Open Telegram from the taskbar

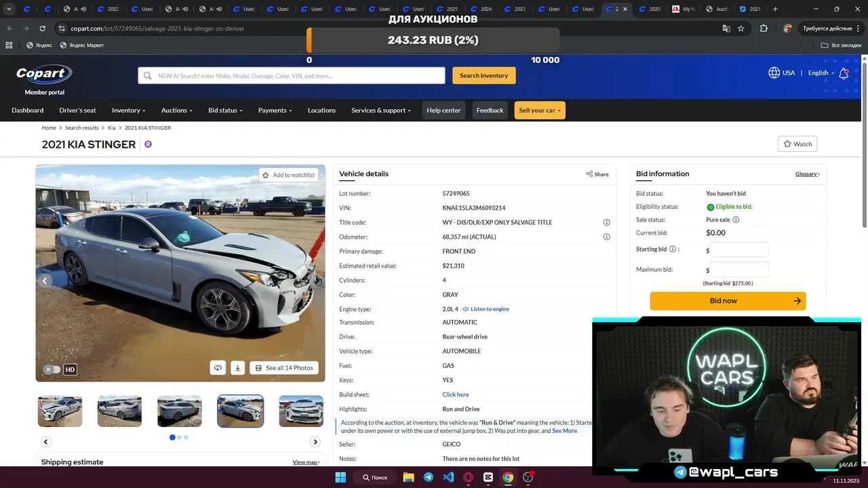click(x=428, y=477)
